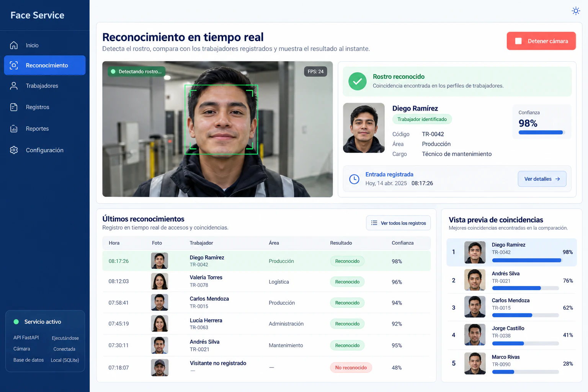
Task: Click the No reconocido result badge
Action: (351, 367)
